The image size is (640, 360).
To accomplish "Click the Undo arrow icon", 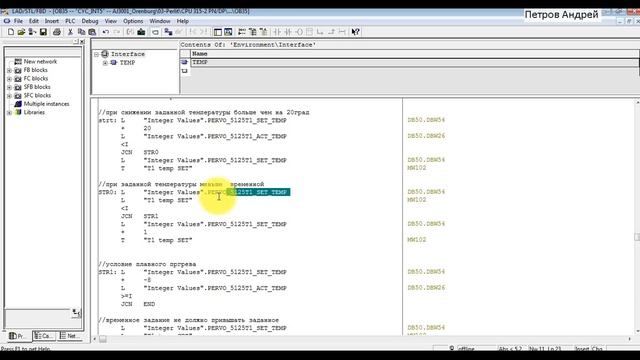I will (106, 32).
